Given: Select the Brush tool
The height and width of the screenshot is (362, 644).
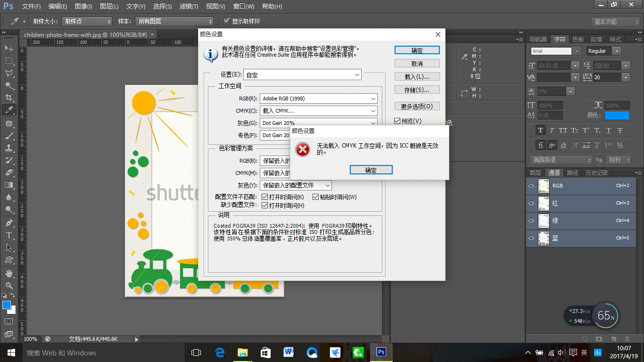Looking at the screenshot, I should tap(9, 136).
